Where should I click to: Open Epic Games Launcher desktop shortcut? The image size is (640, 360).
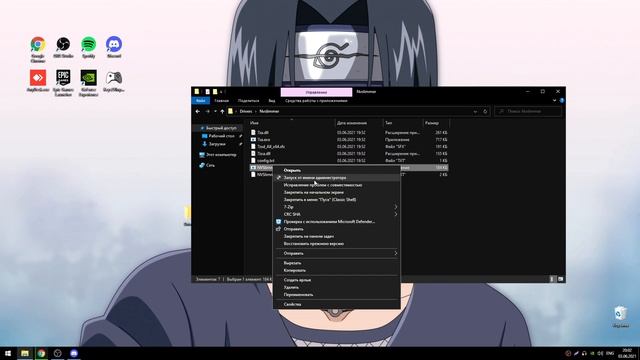tap(63, 83)
